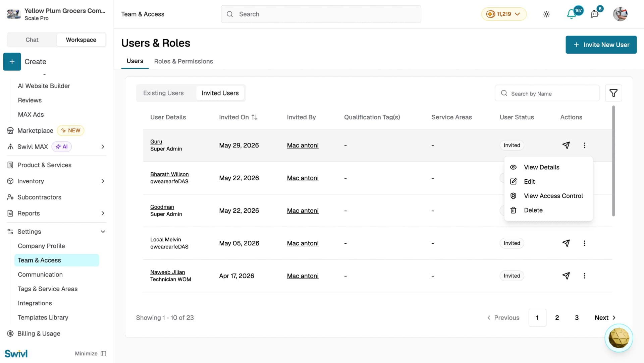The image size is (644, 363).
Task: Open Guru user link
Action: 156,142
